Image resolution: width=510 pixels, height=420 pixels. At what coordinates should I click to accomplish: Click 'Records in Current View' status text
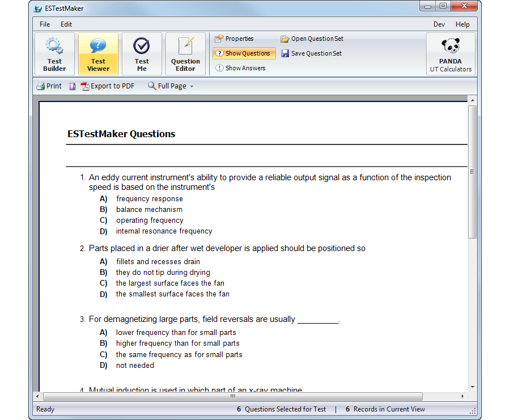[x=389, y=409]
